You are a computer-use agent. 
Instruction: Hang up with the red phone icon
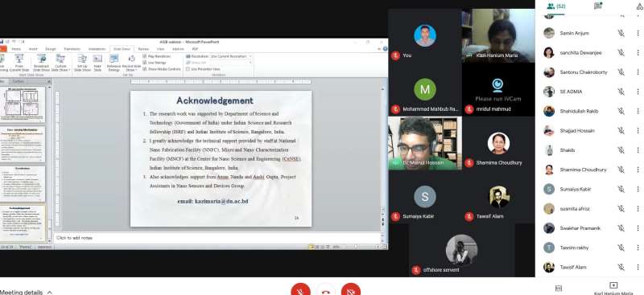[326, 290]
